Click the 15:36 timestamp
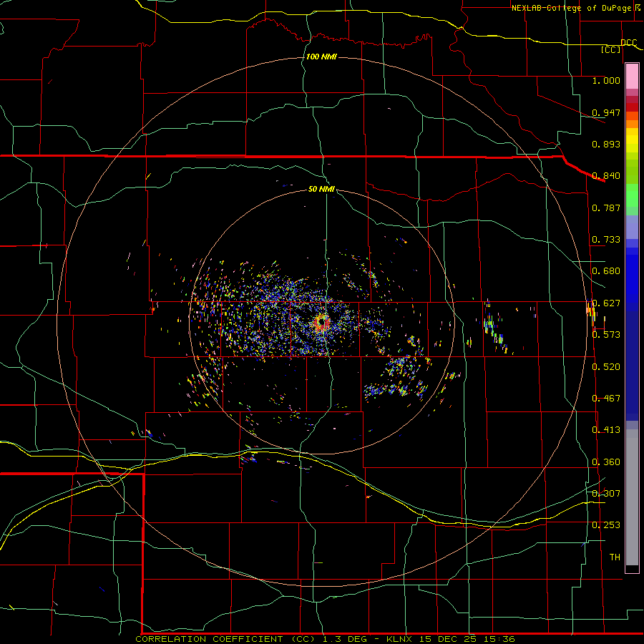 click(x=499, y=639)
